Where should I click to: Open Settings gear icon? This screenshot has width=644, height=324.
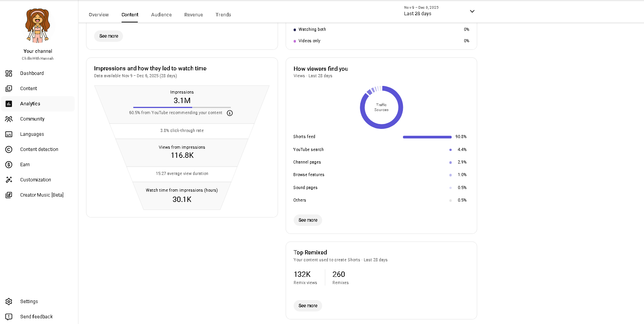click(9, 302)
